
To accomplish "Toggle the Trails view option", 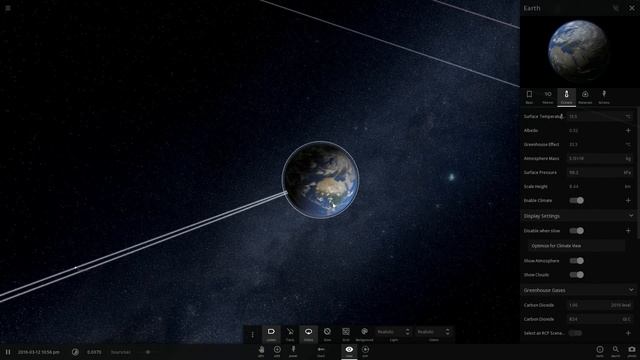I will [290, 334].
